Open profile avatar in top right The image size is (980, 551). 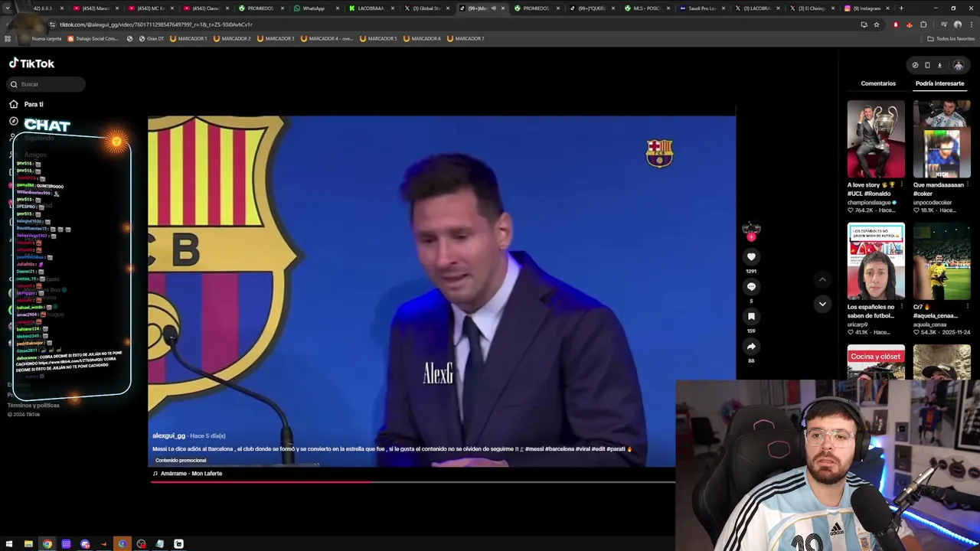coord(958,65)
